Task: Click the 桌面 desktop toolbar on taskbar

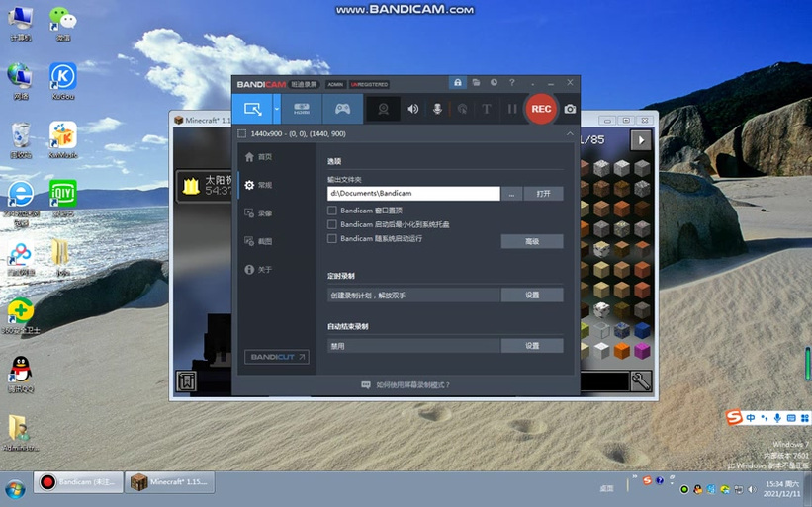Action: tap(606, 488)
